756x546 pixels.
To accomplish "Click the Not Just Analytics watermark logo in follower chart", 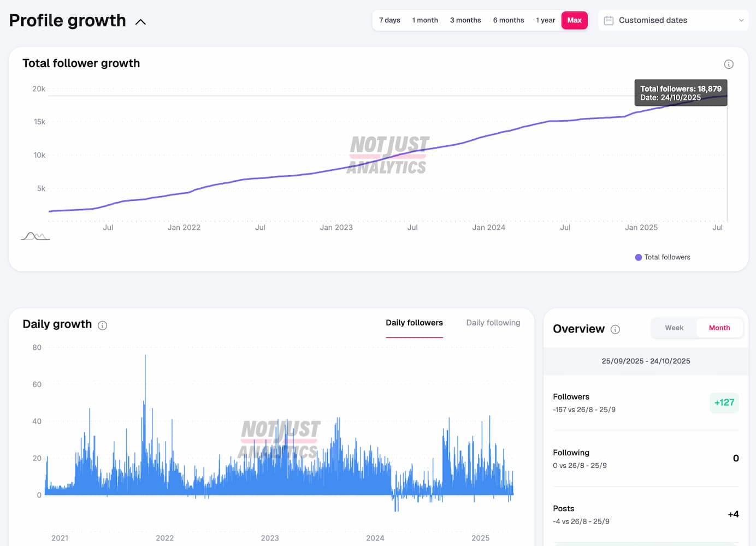I will tap(388, 155).
